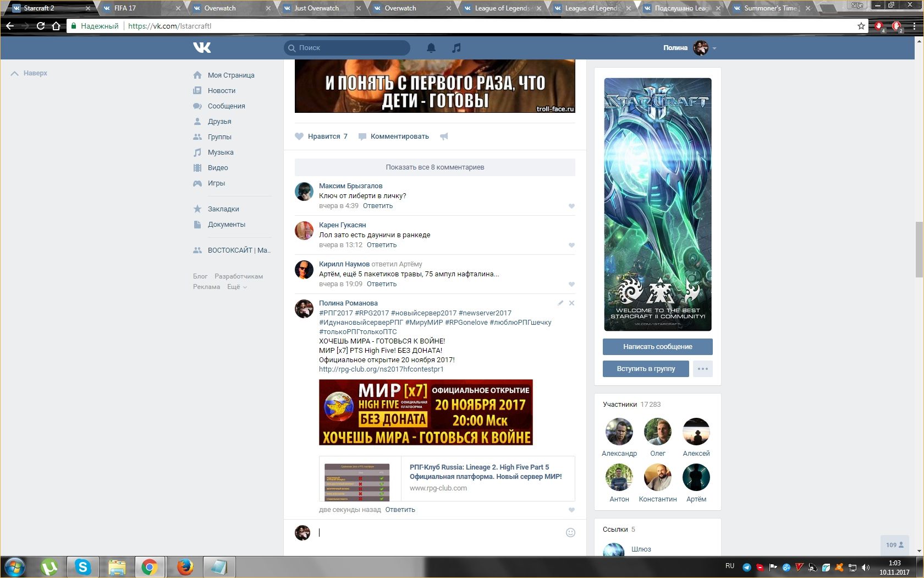Open the МИР x7 banner image

[x=426, y=412]
